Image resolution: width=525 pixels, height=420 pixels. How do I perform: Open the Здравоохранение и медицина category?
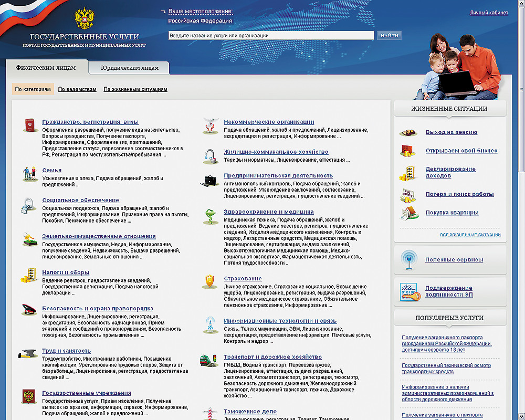pyautogui.click(x=268, y=212)
